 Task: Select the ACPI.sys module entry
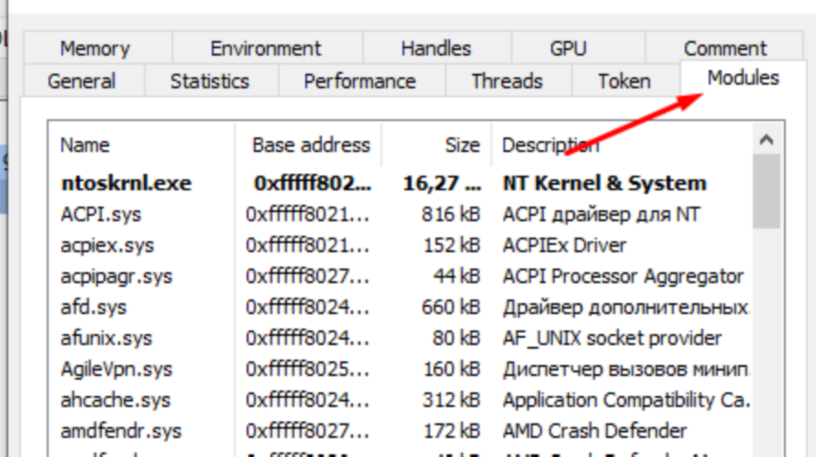pyautogui.click(x=101, y=215)
